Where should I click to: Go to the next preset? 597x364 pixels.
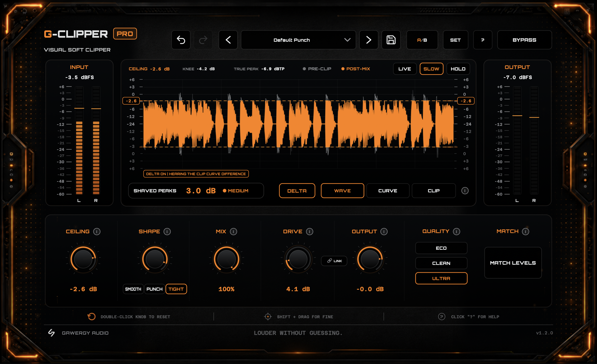pos(369,40)
